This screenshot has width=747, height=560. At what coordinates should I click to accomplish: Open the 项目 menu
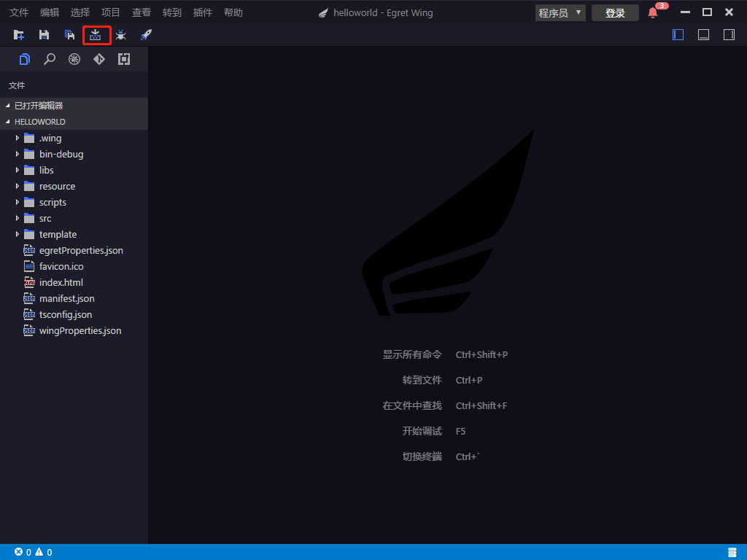pyautogui.click(x=111, y=12)
